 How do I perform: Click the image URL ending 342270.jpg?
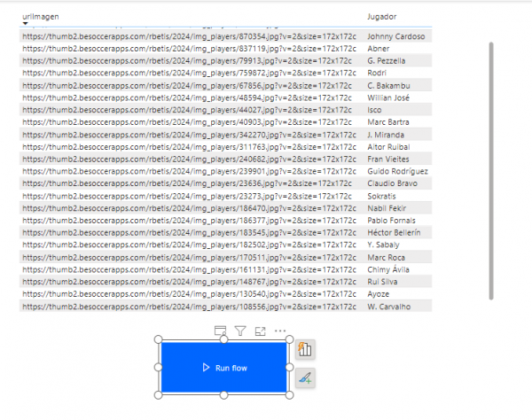(190, 135)
